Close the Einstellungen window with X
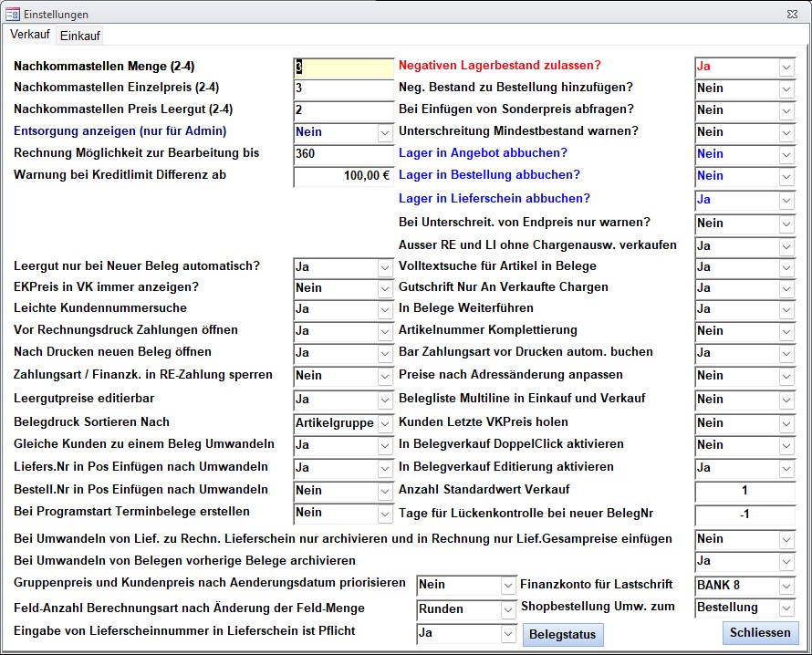 (791, 13)
